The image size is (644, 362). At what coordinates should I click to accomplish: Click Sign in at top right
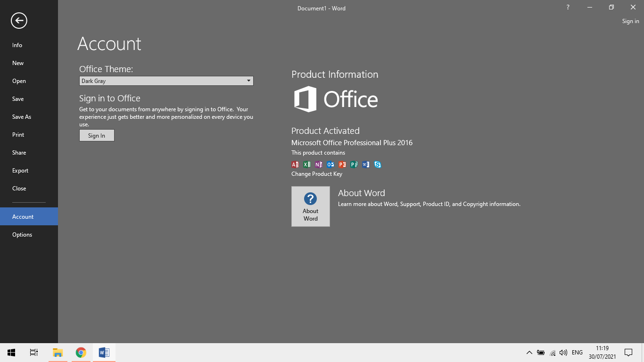pos(630,21)
